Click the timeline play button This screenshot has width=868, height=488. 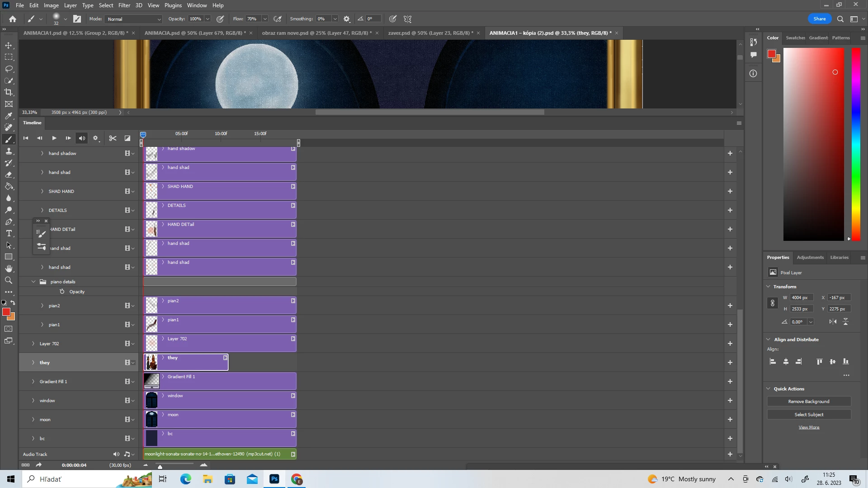tap(54, 138)
